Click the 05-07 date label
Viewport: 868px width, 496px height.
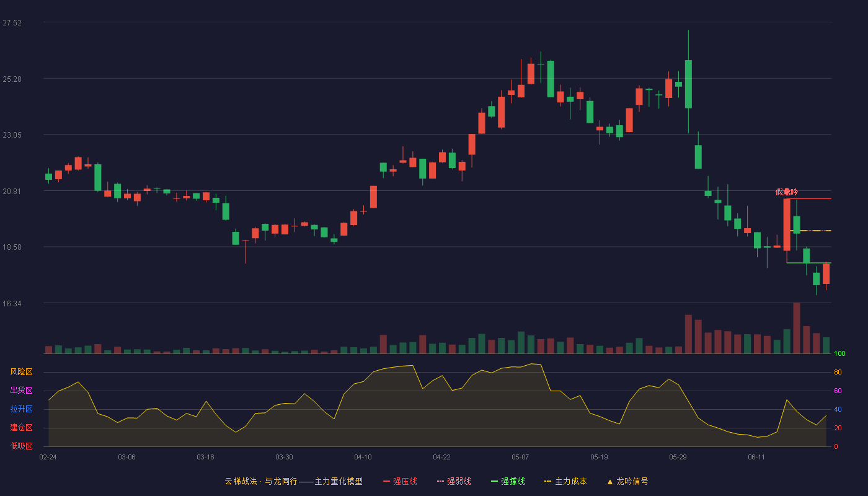click(x=520, y=457)
